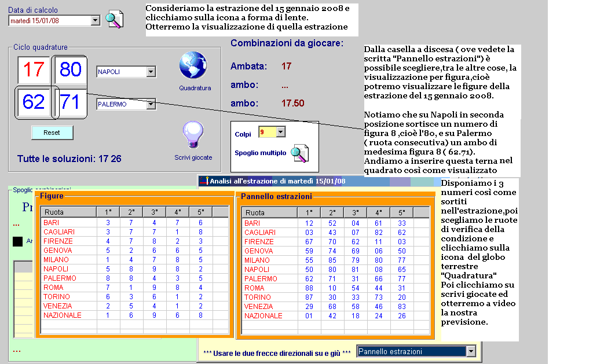Image resolution: width=593 pixels, height=364 pixels.
Task: Select PALERMO row label in the Figure table
Action: point(60,278)
